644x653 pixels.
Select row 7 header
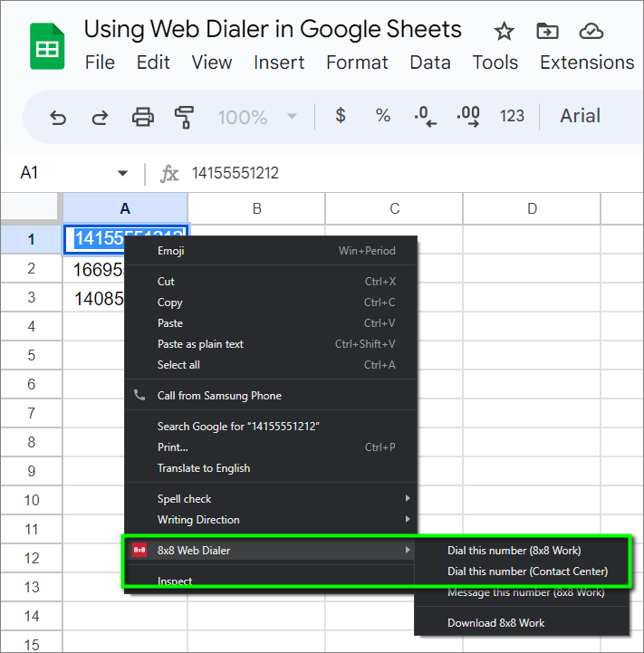pyautogui.click(x=31, y=413)
